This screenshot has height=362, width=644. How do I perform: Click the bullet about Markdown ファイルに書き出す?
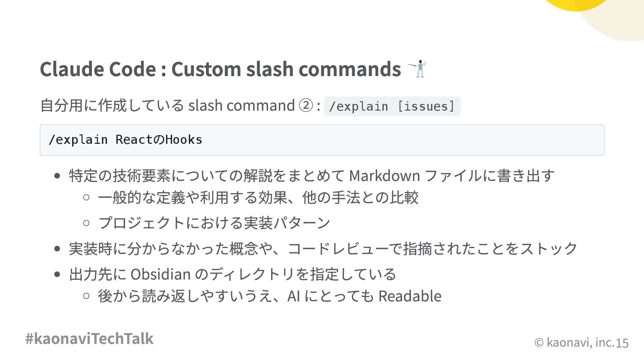312,176
